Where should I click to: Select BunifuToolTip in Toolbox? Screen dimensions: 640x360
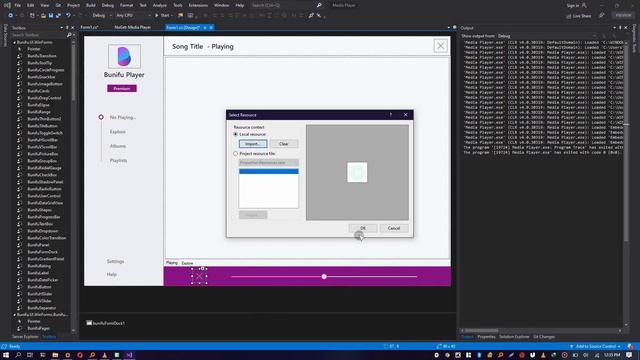pyautogui.click(x=40, y=63)
